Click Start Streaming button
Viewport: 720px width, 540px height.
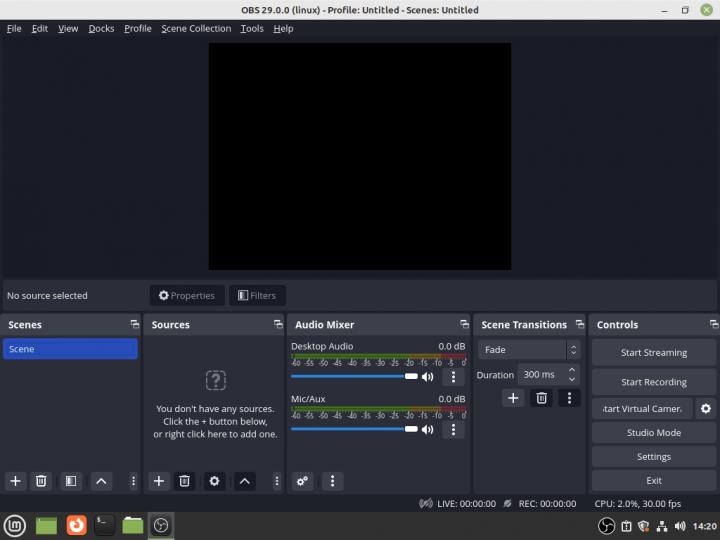(653, 352)
